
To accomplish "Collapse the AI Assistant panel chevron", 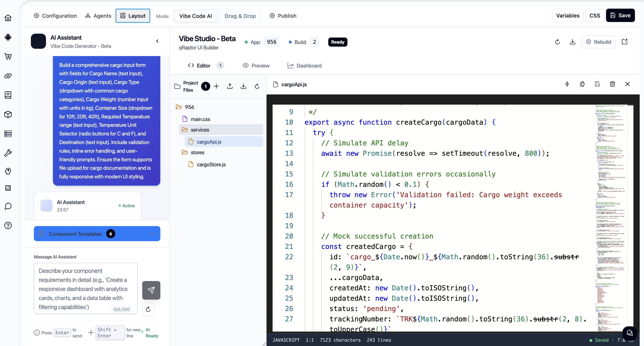I will pos(157,41).
